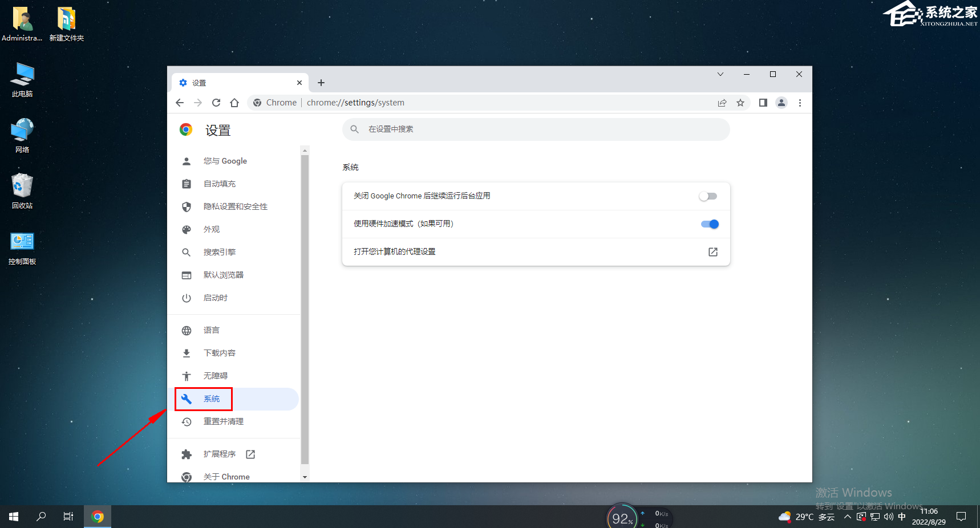The height and width of the screenshot is (528, 980).
Task: Click the sidebar scrollbar down arrow
Action: [x=305, y=477]
